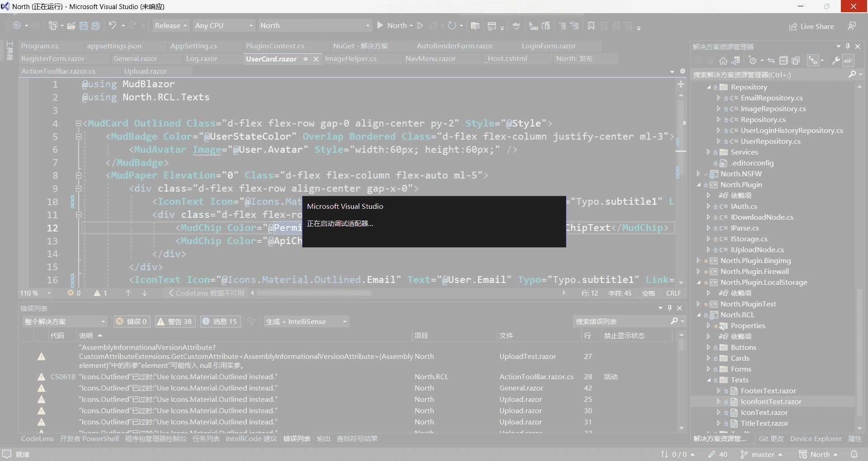Click the Open File folder icon
The image size is (868, 461).
(x=71, y=26)
